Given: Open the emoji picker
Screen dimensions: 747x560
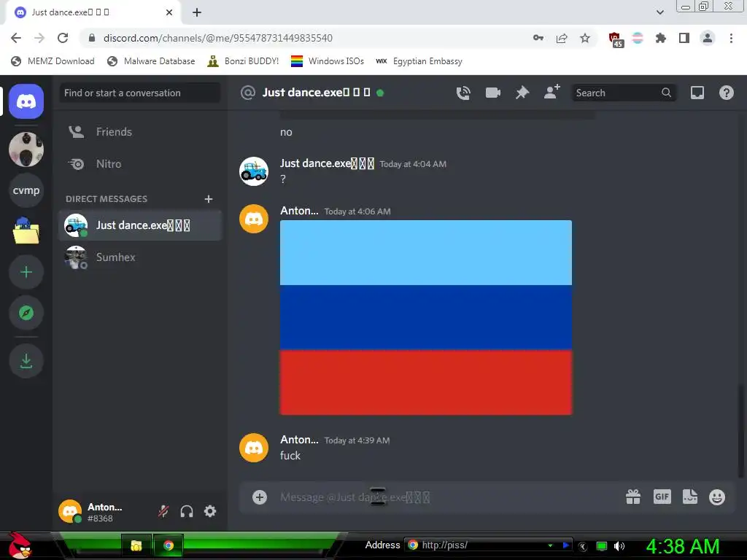Looking at the screenshot, I should 717,497.
